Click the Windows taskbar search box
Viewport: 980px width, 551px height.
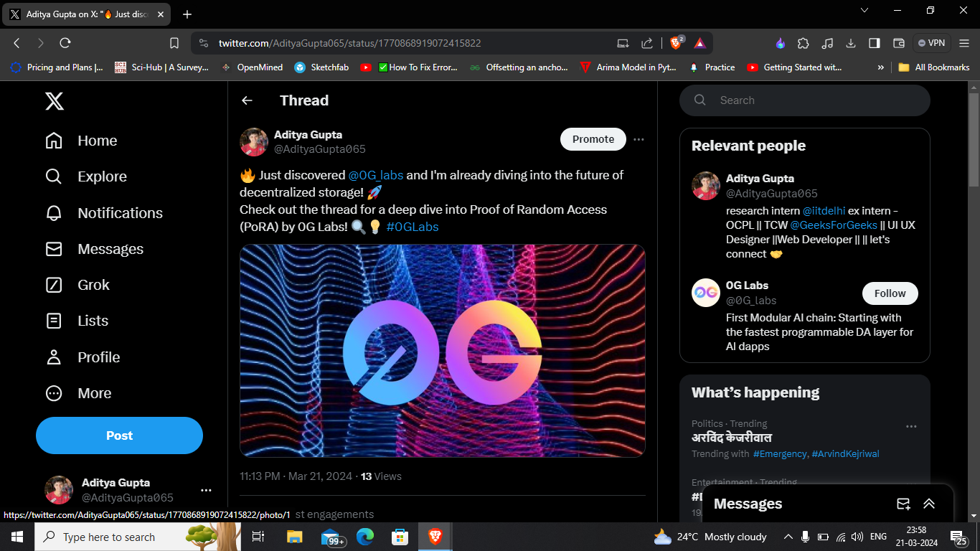tap(138, 537)
